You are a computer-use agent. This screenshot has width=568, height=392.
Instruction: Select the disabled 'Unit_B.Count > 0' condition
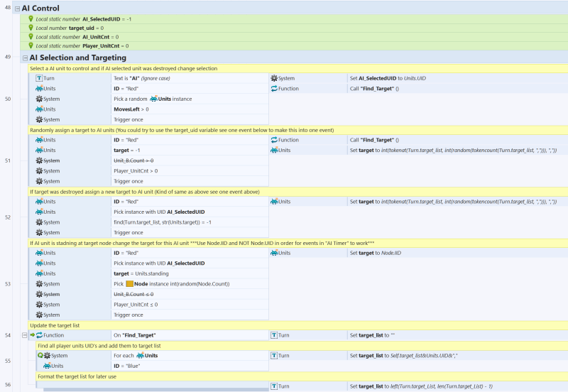133,160
